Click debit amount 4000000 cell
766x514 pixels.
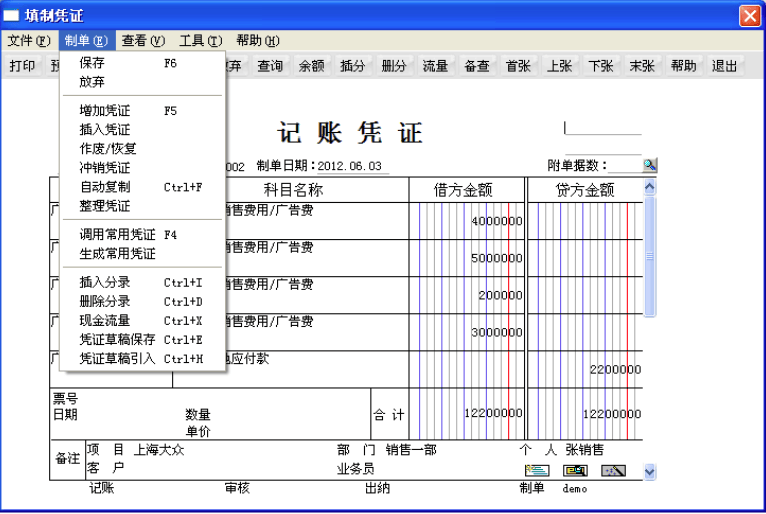(467, 221)
